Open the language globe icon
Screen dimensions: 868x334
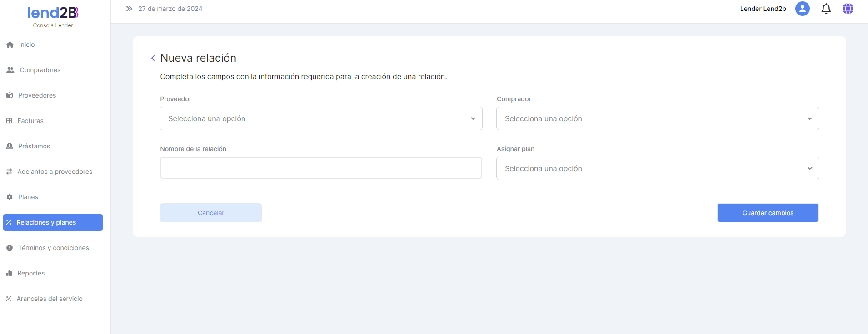(848, 9)
